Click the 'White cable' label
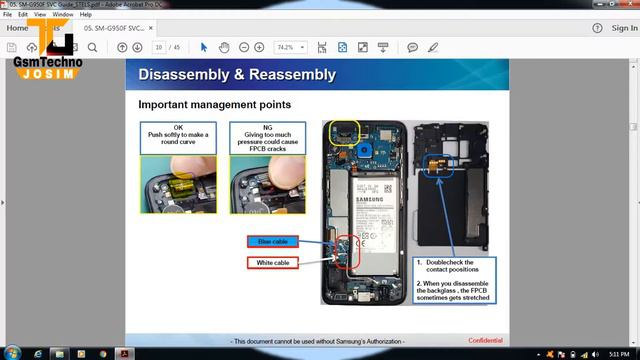640x360 pixels. [x=273, y=262]
